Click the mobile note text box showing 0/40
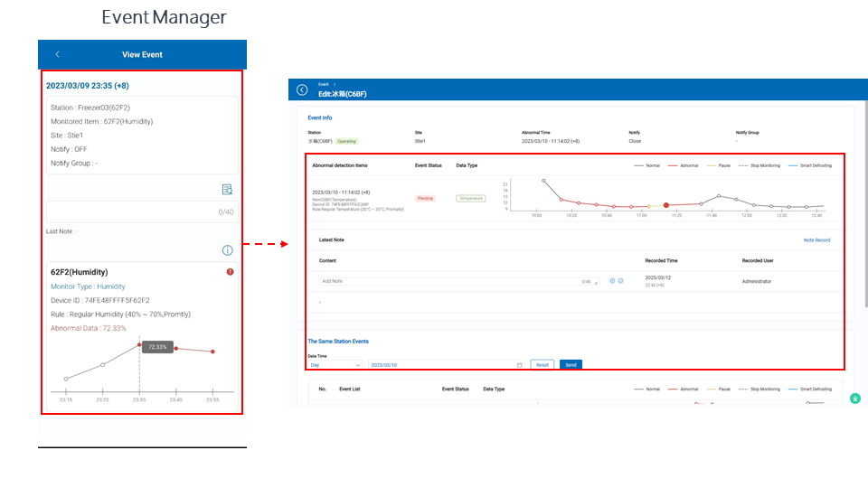 click(x=142, y=211)
